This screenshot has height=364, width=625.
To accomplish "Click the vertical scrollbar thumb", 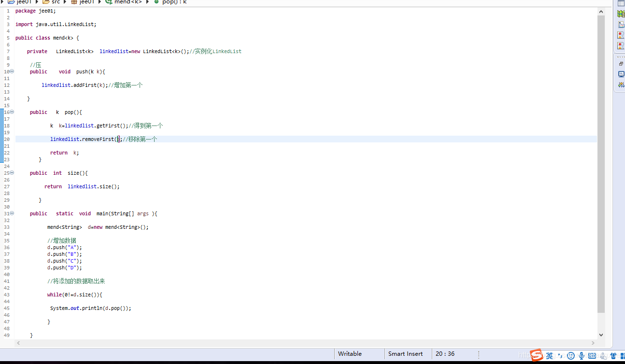I will [601, 164].
